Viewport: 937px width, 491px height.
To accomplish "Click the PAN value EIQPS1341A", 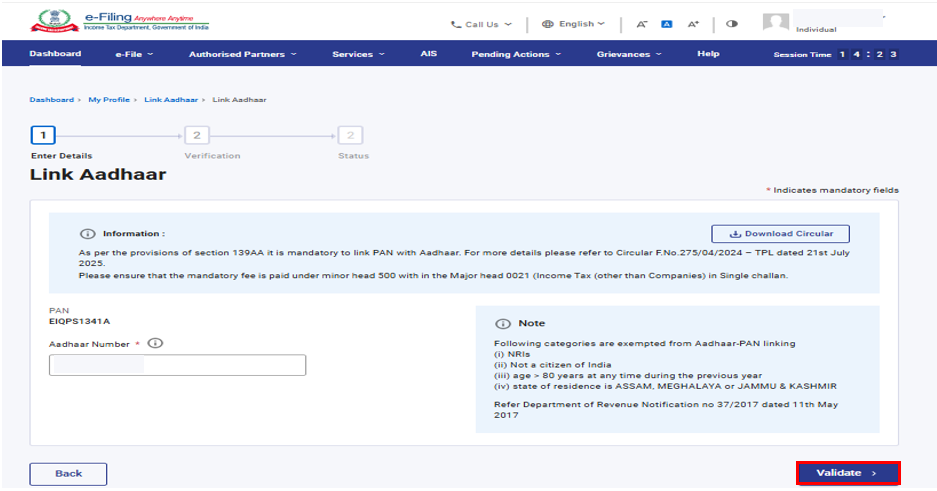I will point(79,321).
